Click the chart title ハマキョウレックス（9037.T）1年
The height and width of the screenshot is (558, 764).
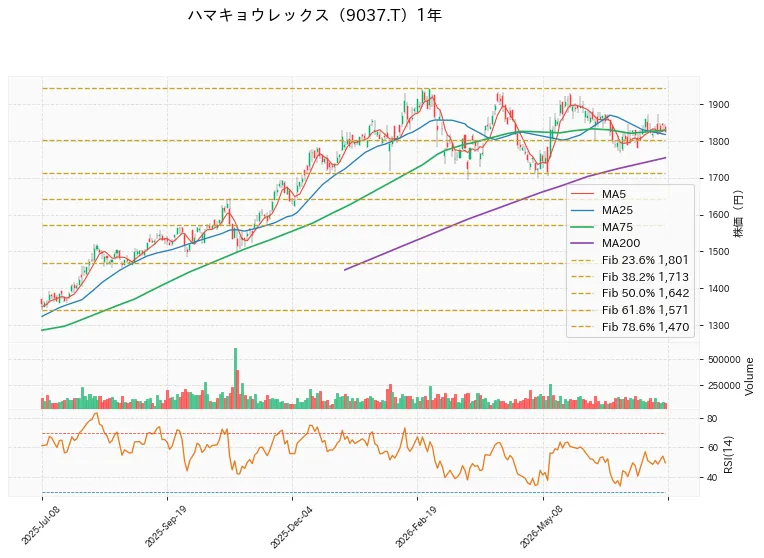[315, 16]
